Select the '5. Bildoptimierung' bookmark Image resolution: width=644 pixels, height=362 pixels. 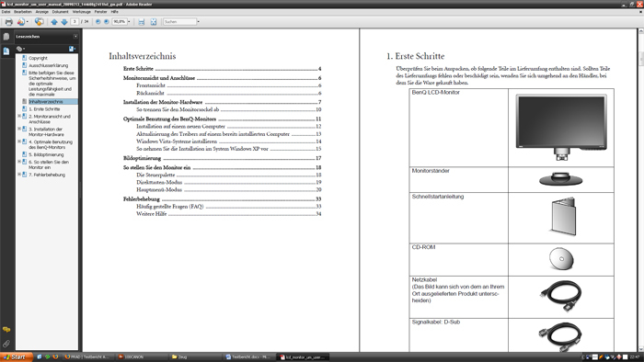46,154
